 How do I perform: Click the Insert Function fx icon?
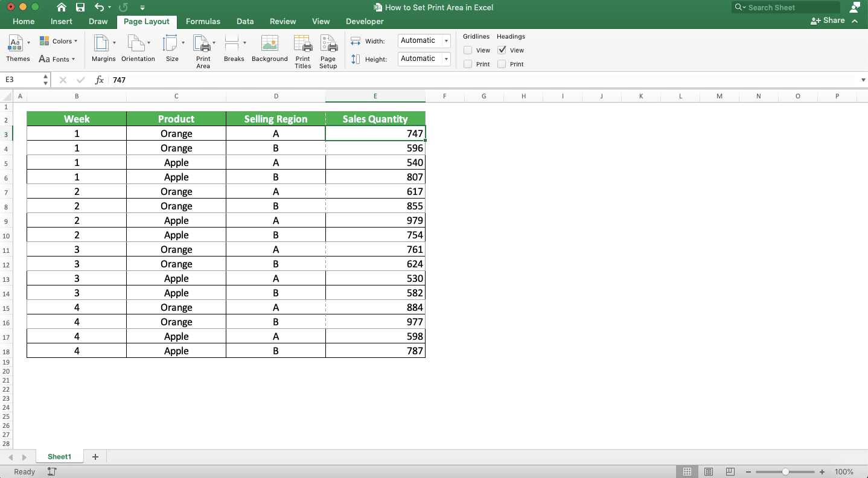[100, 80]
